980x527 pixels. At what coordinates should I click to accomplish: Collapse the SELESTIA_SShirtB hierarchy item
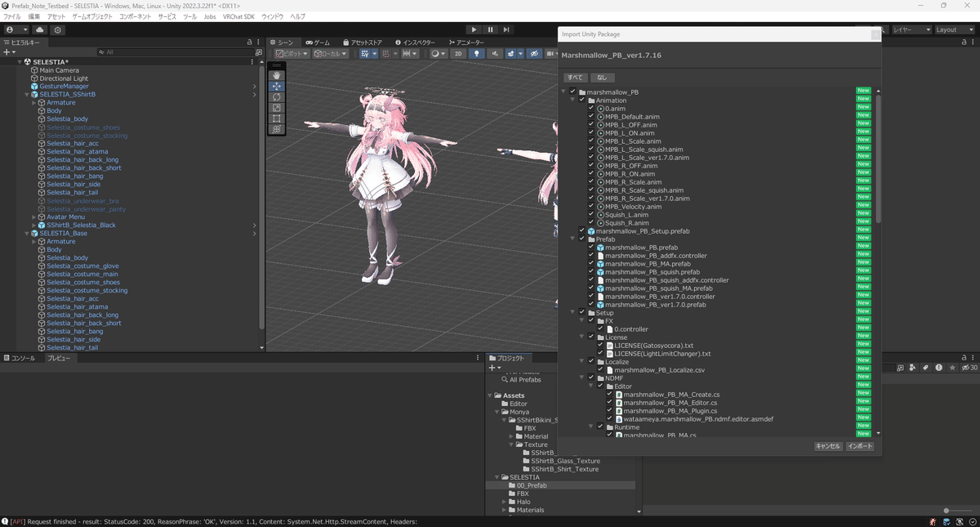tap(26, 94)
